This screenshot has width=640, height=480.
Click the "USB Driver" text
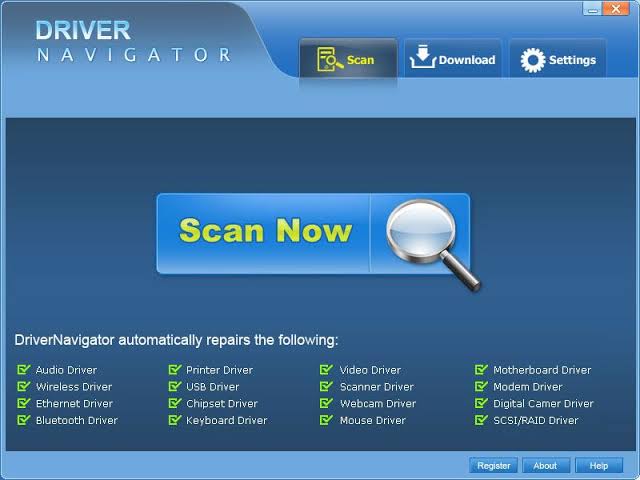(213, 387)
